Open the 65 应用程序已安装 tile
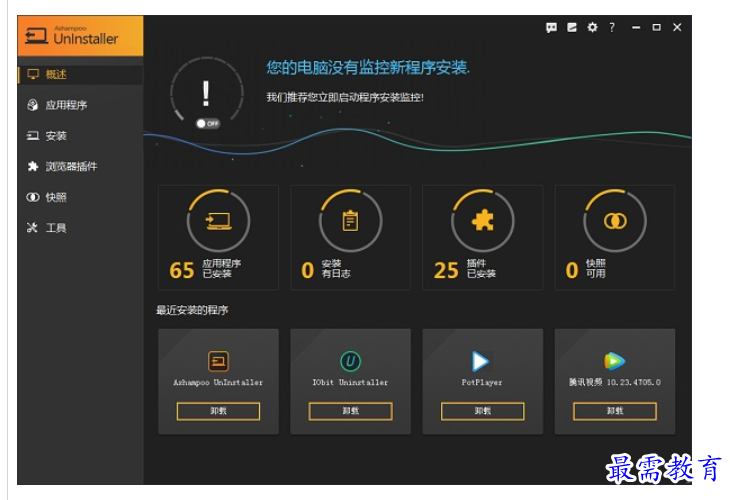Viewport: 730px width, 500px height. point(218,237)
